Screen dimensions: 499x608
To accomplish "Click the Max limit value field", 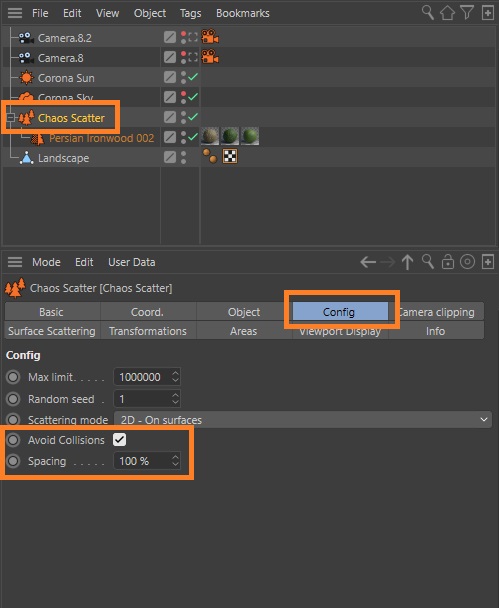I will [x=147, y=377].
